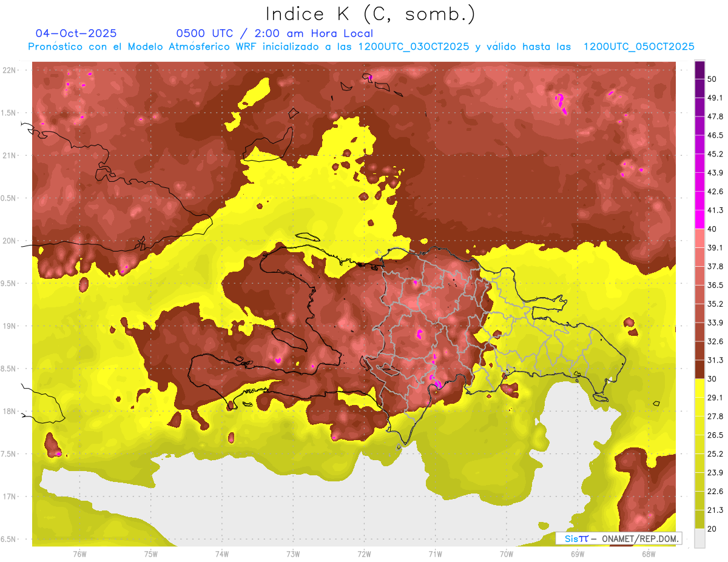728x562 pixels.
Task: Click the 20N latitude axis label
Action: (10, 241)
